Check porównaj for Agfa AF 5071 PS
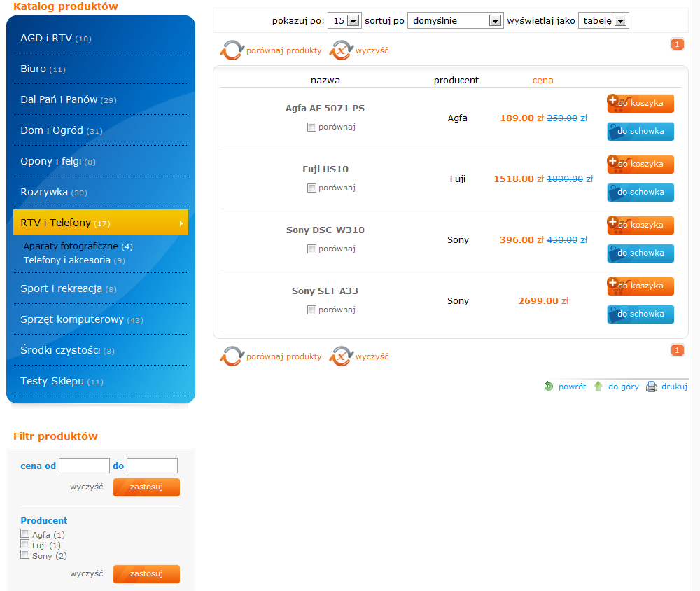 [311, 127]
